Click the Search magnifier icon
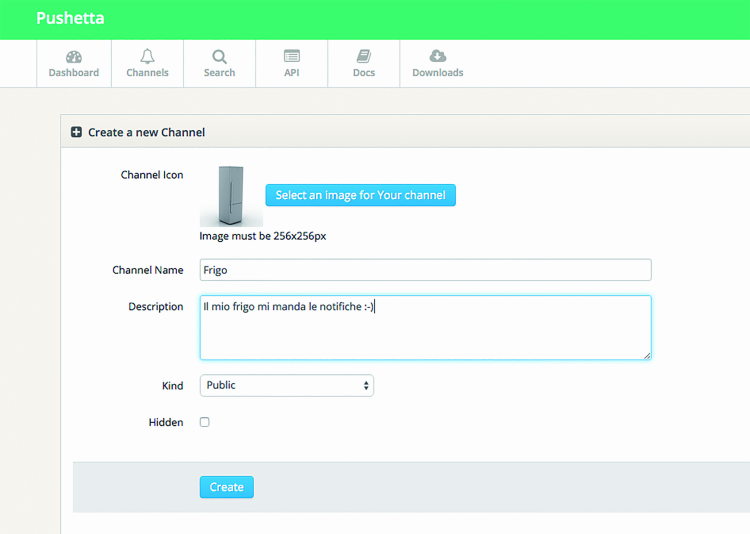 coord(219,56)
